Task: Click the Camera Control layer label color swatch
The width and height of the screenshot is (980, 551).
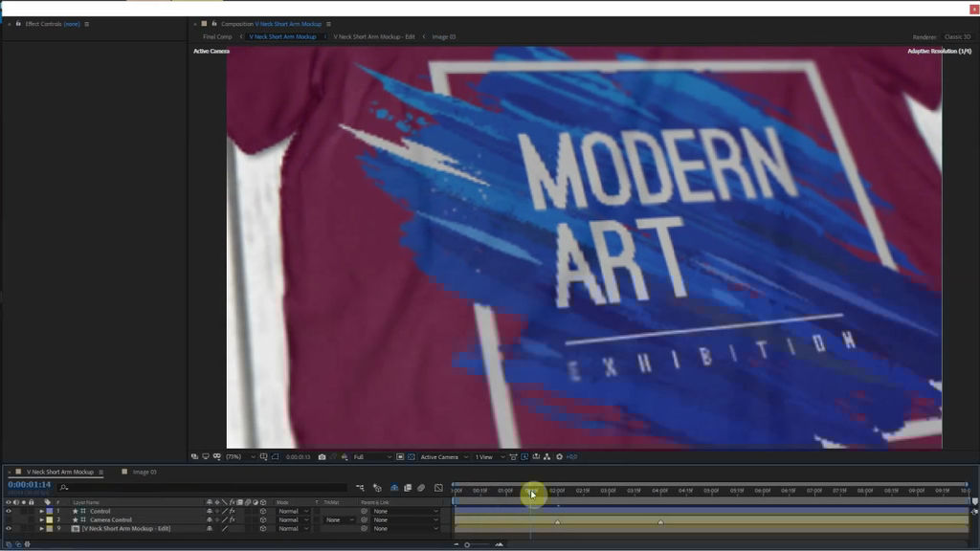Action: click(49, 519)
